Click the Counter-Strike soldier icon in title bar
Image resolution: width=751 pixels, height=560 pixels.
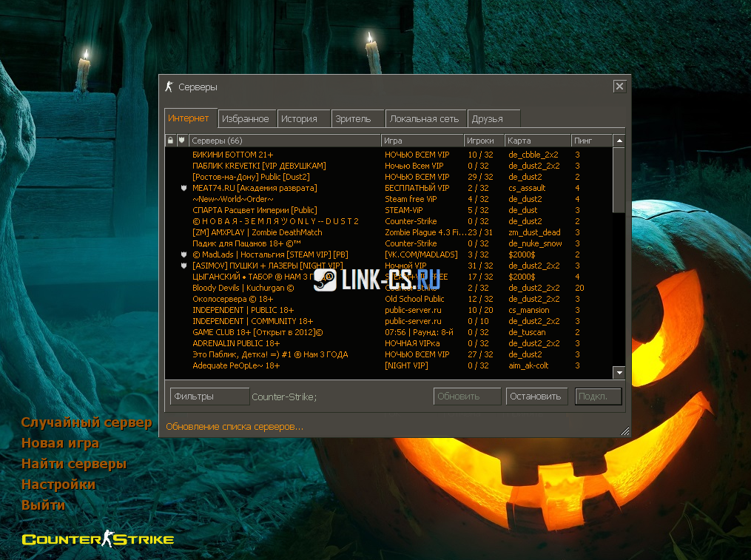pyautogui.click(x=169, y=87)
